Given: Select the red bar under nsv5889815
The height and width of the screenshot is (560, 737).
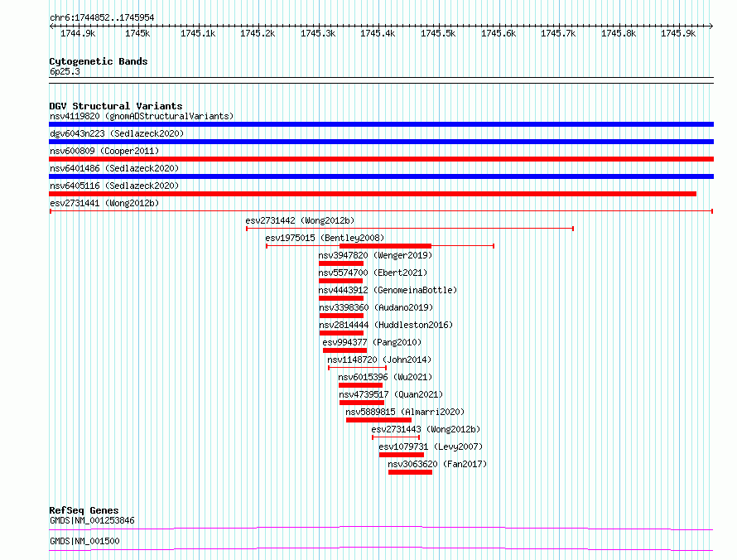Looking at the screenshot, I should pos(378,420).
